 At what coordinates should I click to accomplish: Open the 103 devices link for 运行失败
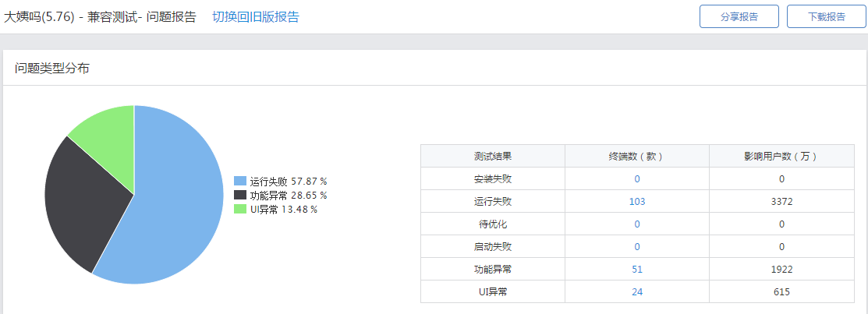(x=636, y=201)
